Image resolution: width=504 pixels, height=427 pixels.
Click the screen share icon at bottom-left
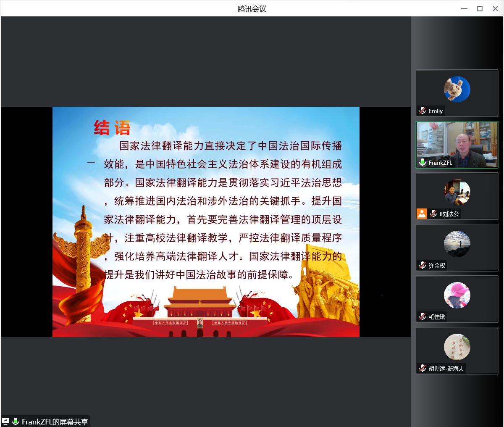(x=6, y=422)
